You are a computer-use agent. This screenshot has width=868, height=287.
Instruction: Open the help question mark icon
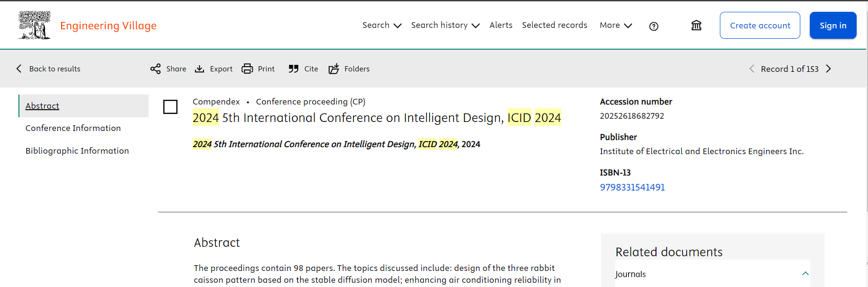tap(654, 26)
